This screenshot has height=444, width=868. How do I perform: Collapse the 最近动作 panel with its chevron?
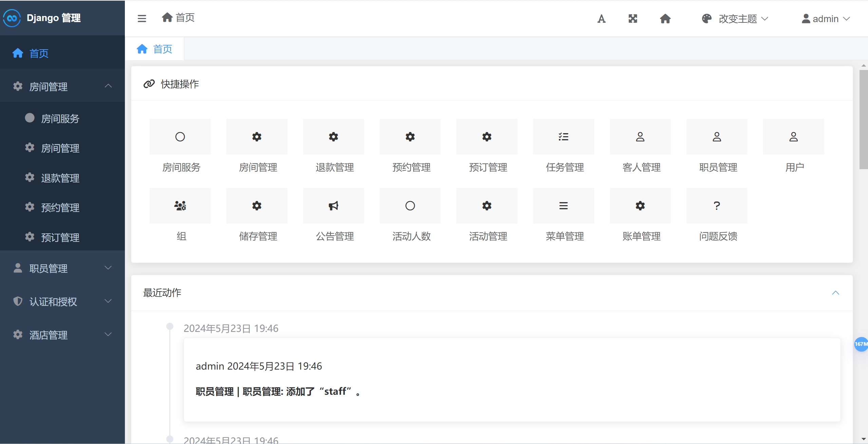(835, 293)
